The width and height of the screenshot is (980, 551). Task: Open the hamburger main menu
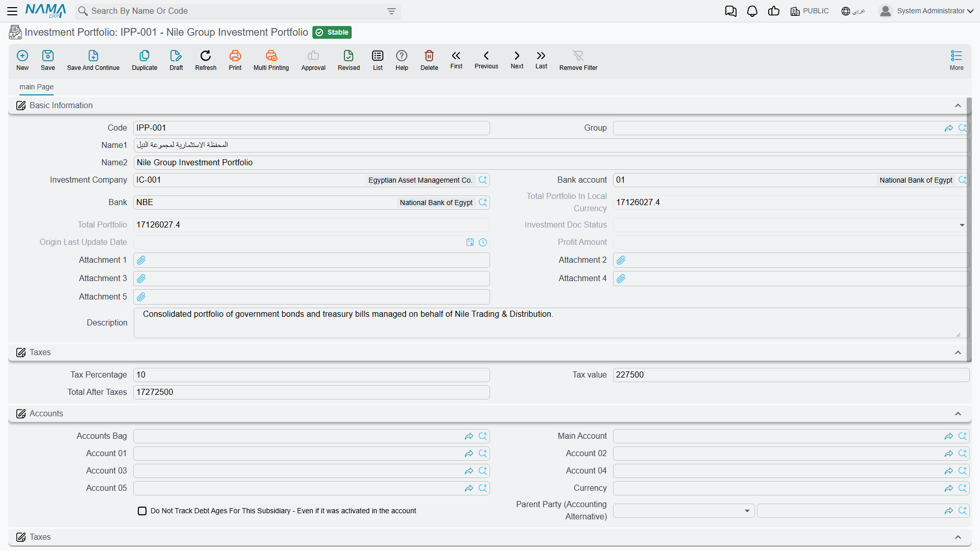pos(13,11)
